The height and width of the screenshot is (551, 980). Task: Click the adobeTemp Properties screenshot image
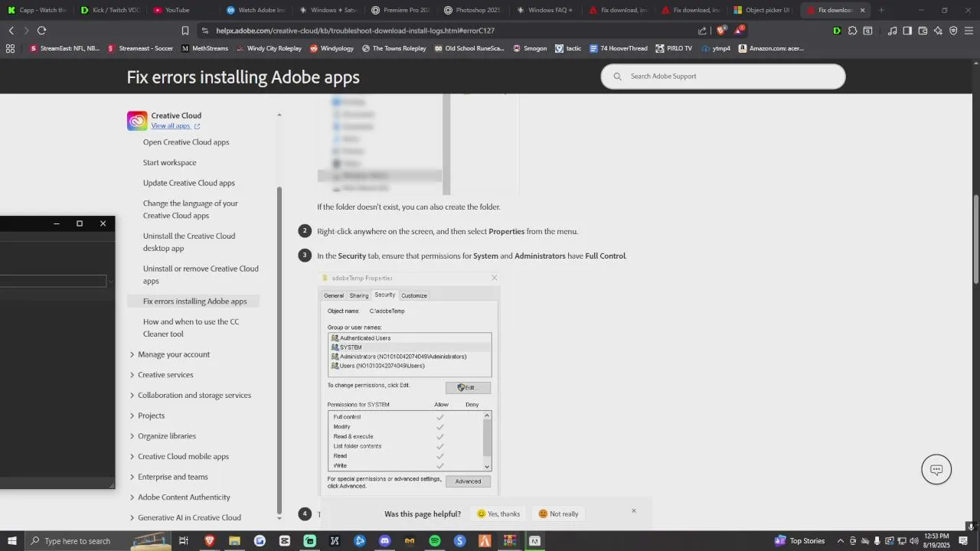409,384
